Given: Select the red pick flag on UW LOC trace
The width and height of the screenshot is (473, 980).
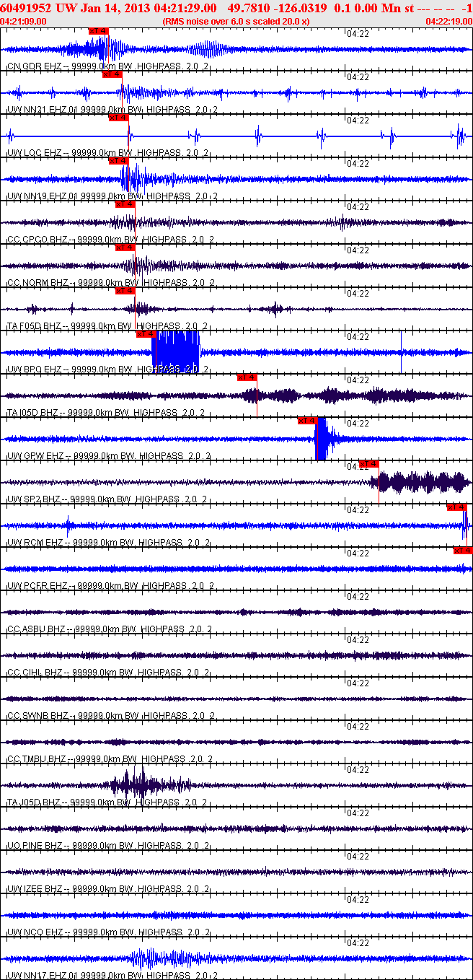Looking at the screenshot, I should 118,118.
